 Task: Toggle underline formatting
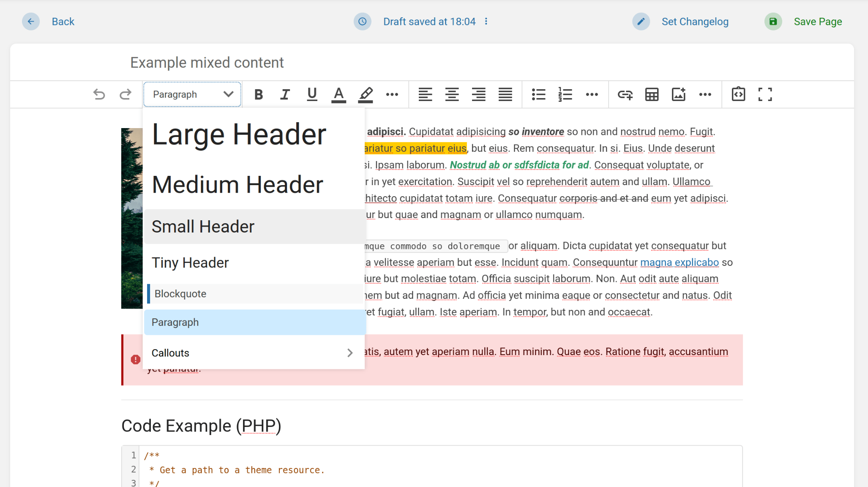coord(312,94)
